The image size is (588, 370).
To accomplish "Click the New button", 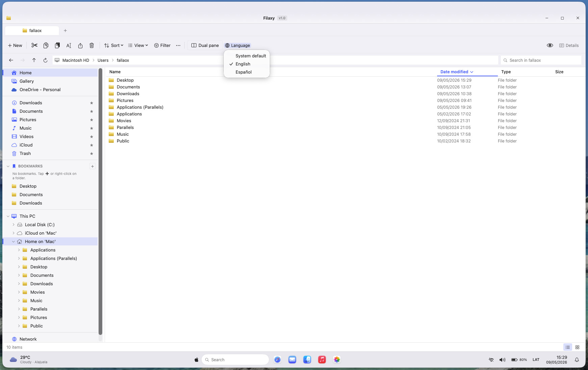I will point(15,45).
